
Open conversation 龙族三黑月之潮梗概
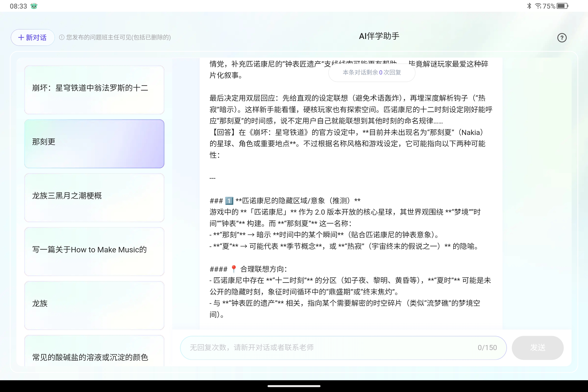94,198
